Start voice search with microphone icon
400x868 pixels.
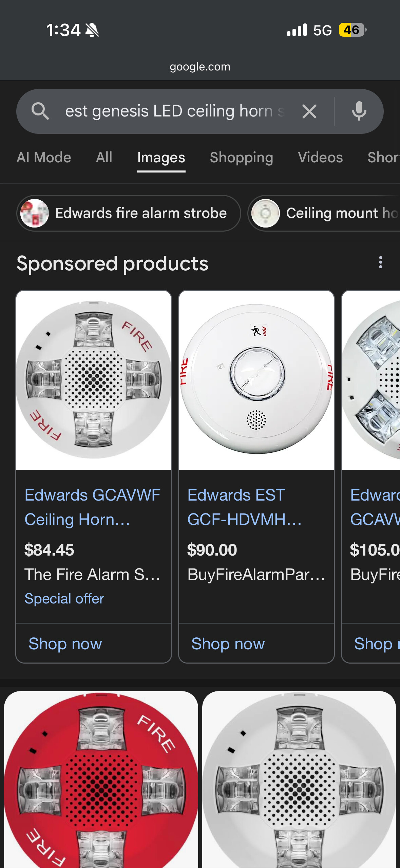coord(359,111)
